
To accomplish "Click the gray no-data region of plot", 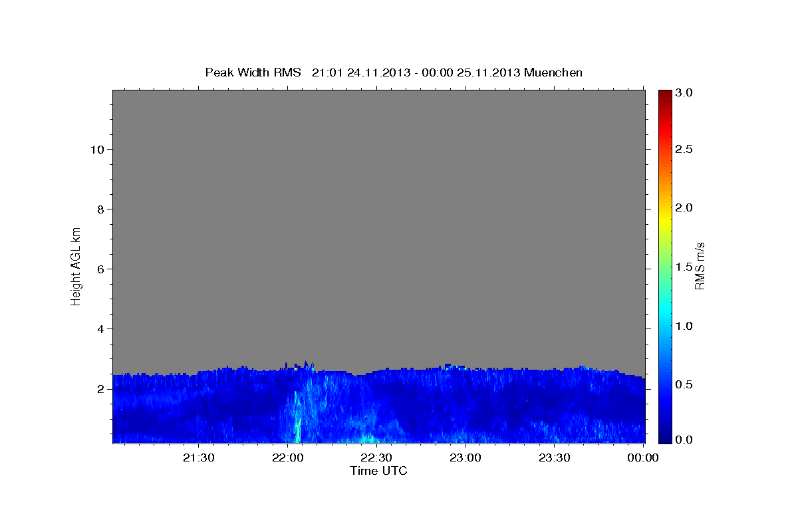I will pyautogui.click(x=378, y=226).
